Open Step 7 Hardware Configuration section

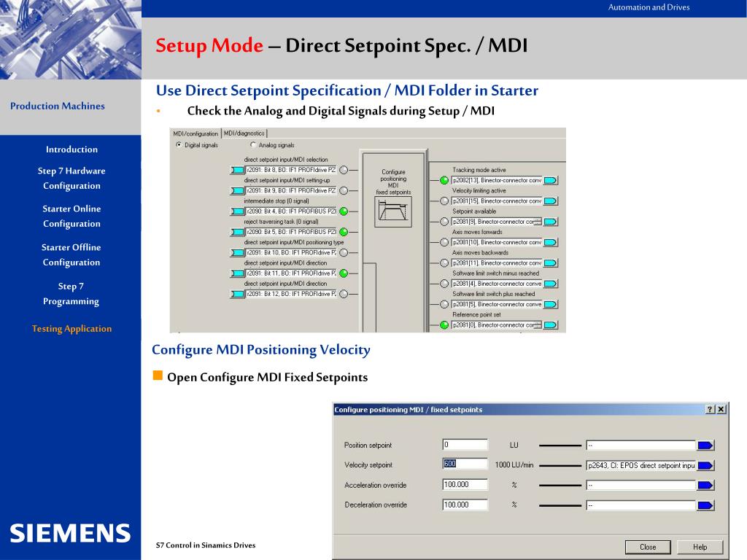pos(71,178)
